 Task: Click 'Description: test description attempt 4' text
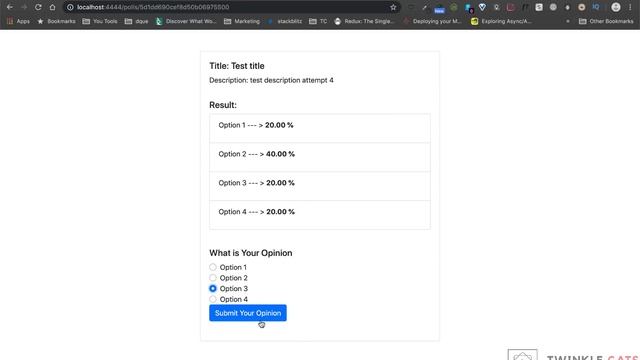271,80
